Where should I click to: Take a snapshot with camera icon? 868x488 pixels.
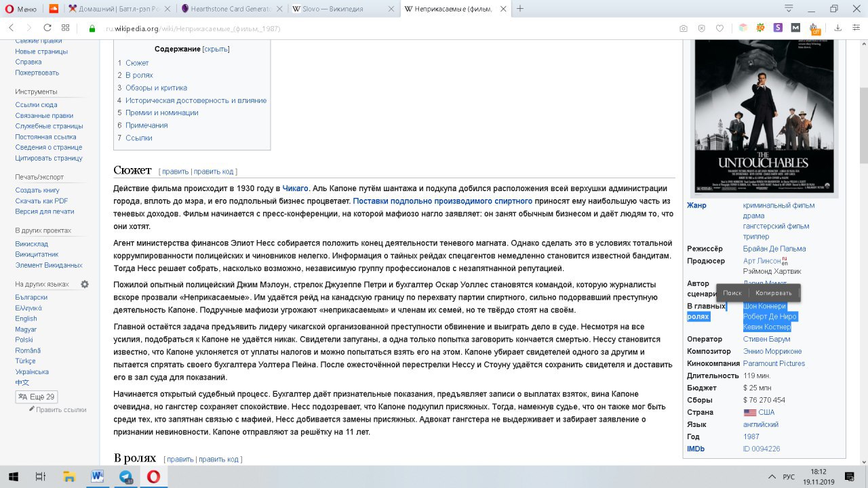[x=683, y=28]
